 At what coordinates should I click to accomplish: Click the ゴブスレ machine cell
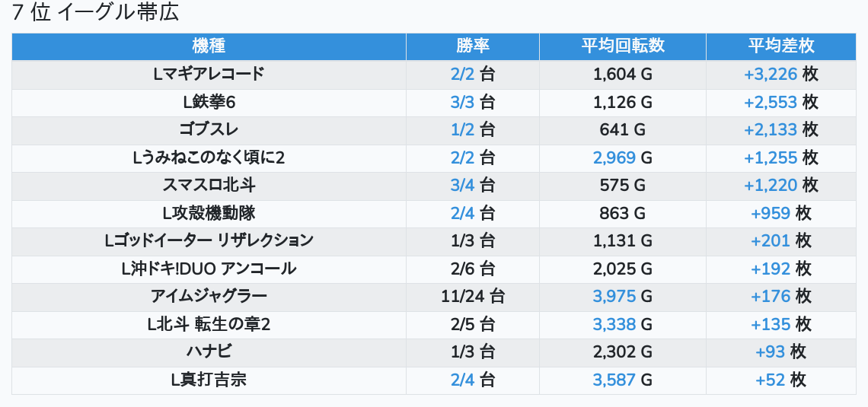point(209,129)
